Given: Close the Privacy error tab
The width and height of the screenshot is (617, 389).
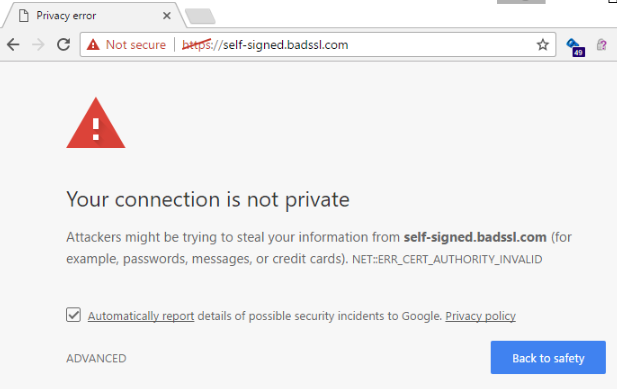Looking at the screenshot, I should (167, 16).
